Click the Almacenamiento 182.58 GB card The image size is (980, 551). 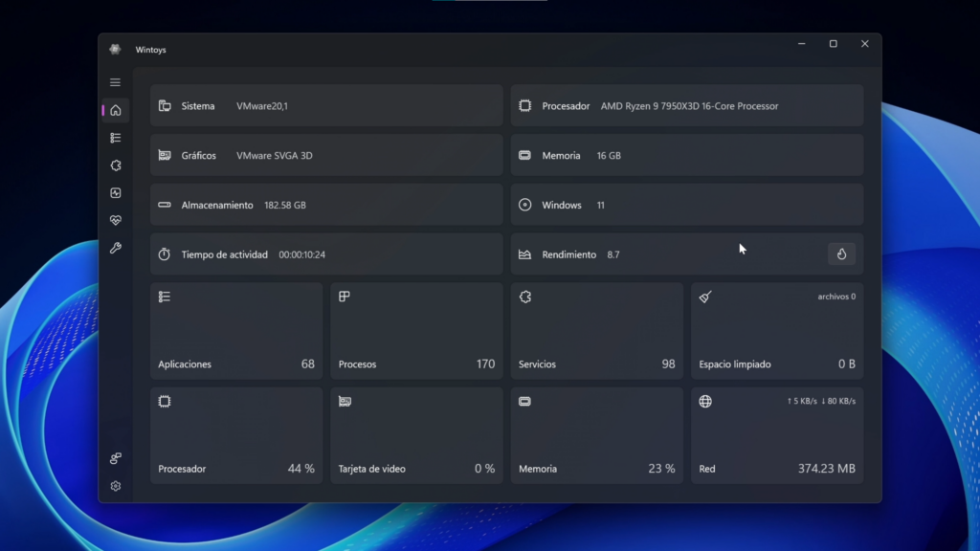326,205
